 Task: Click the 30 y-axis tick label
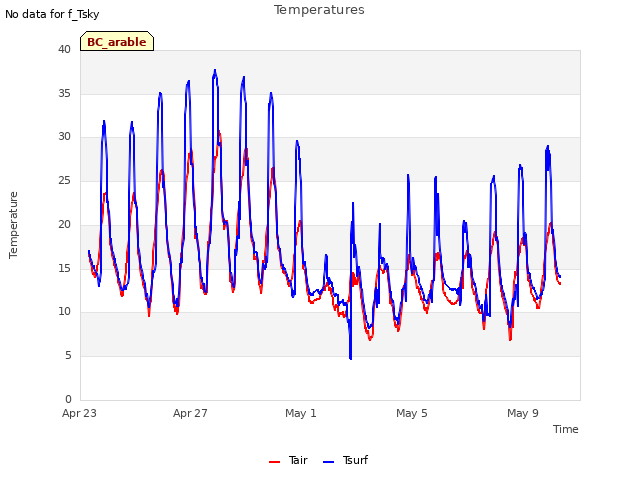click(x=64, y=136)
